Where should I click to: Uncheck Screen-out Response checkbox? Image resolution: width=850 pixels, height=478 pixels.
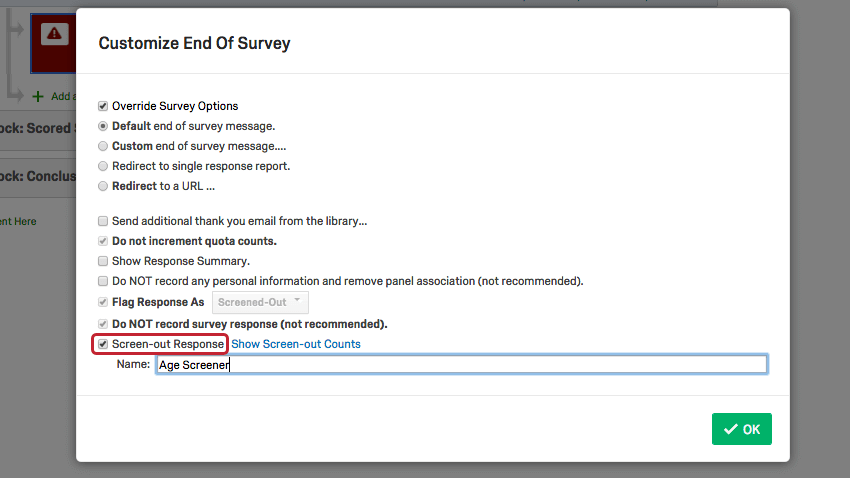[x=103, y=344]
